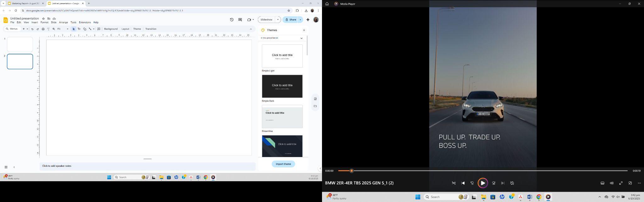644x202 pixels.
Task: Click the Themes panel scrollbar
Action: [307, 46]
